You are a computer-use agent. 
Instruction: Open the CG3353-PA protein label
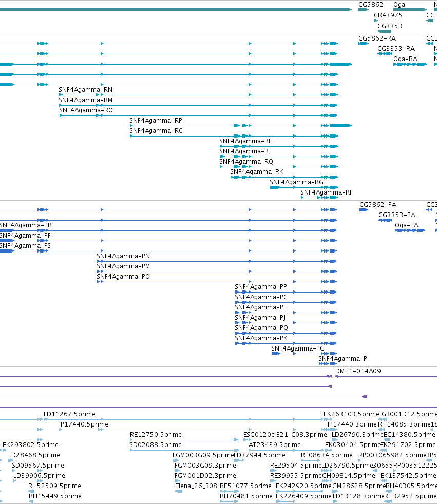point(397,215)
